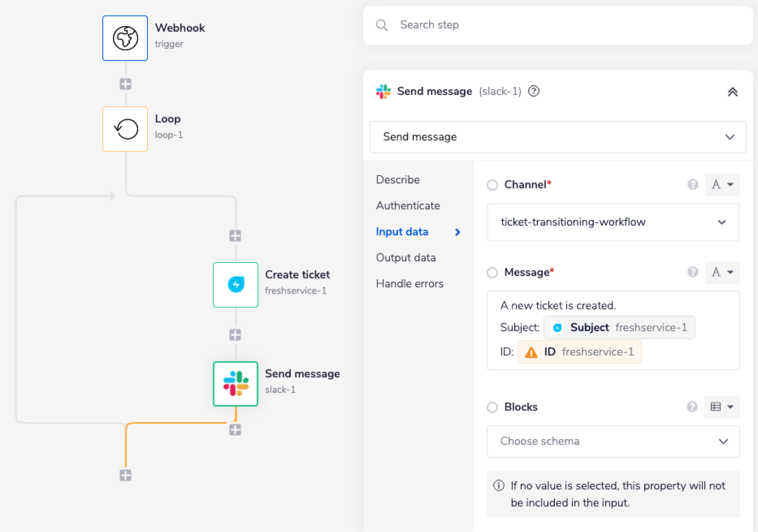This screenshot has width=758, height=532.
Task: Open the Send message operation dropdown
Action: (557, 137)
